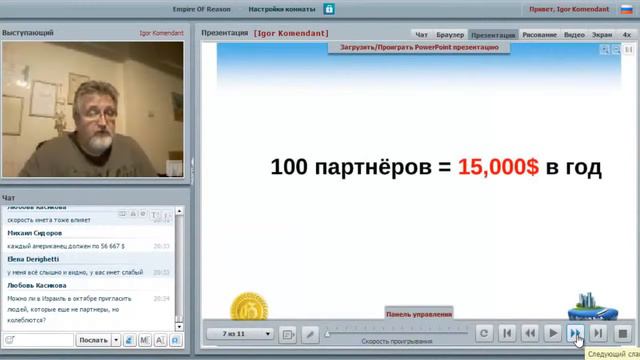Click Elena Derighetti name in chat

pos(33,259)
